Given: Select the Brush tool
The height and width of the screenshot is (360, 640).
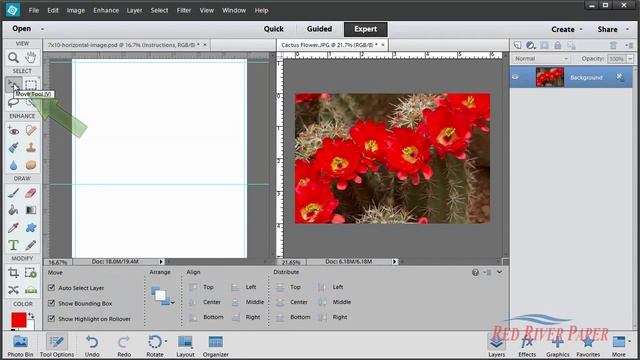Looking at the screenshot, I should tap(13, 193).
